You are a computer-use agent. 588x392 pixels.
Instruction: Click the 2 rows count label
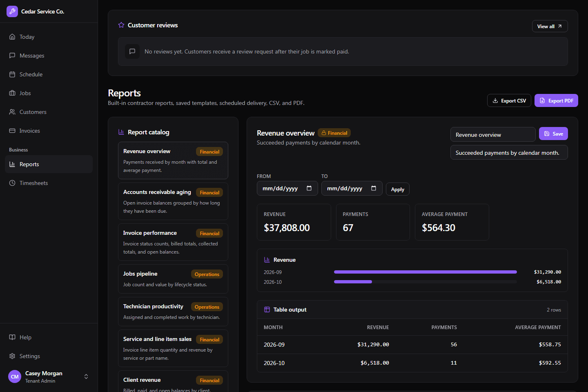(554, 310)
